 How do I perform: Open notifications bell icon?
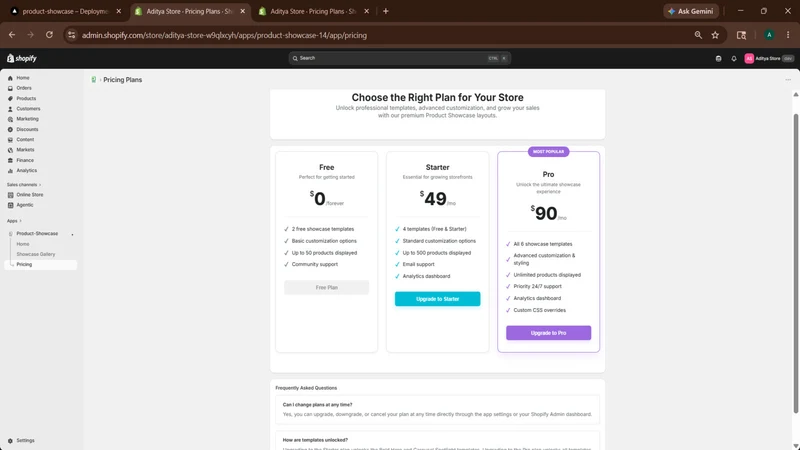point(734,59)
